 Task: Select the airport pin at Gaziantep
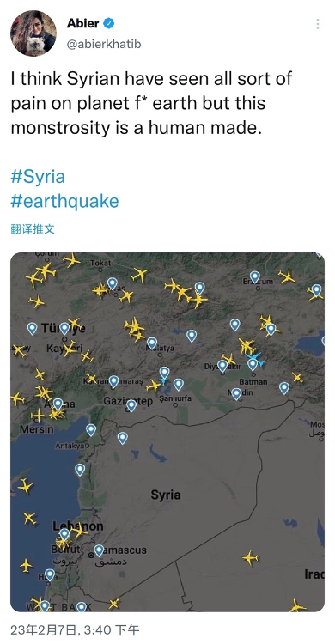pyautogui.click(x=131, y=406)
